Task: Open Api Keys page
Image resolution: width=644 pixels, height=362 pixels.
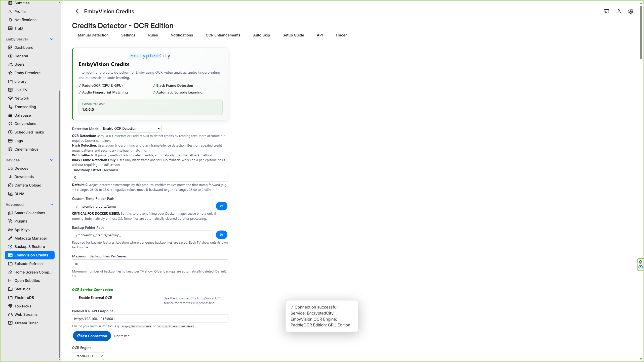Action: pos(30,230)
